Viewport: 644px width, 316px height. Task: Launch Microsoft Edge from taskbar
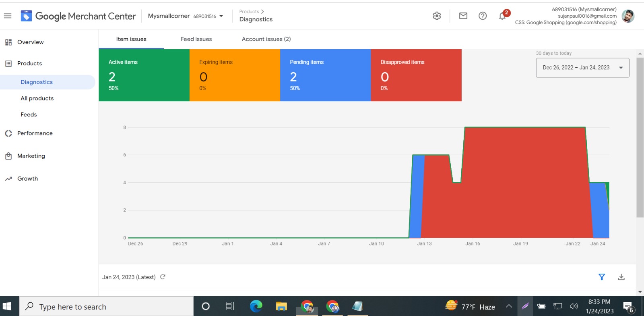pyautogui.click(x=256, y=306)
